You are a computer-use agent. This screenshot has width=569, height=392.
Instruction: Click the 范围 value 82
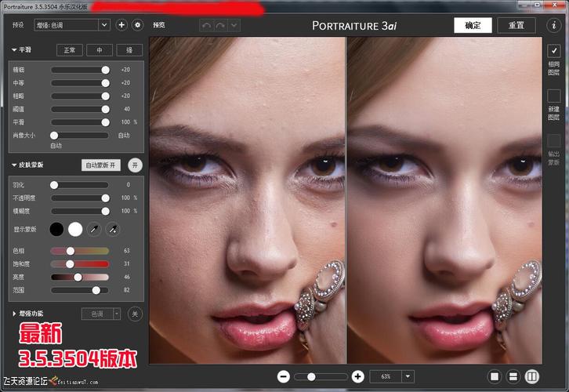(x=127, y=290)
